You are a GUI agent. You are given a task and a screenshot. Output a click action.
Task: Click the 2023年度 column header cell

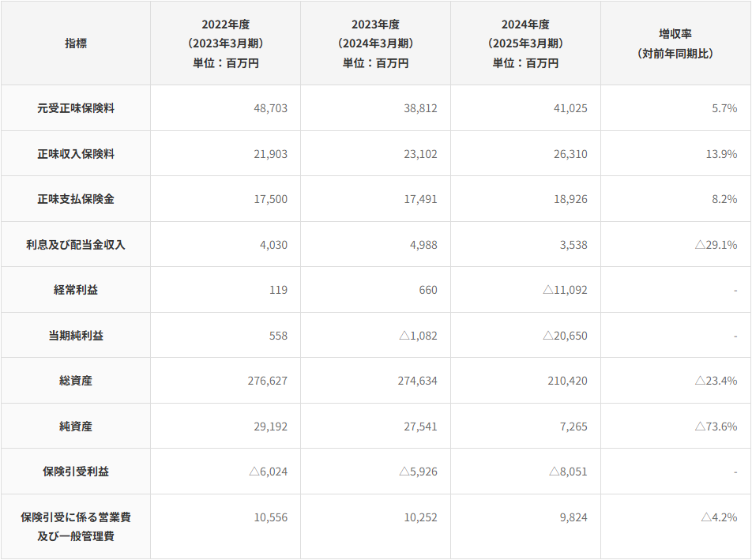[x=375, y=43]
